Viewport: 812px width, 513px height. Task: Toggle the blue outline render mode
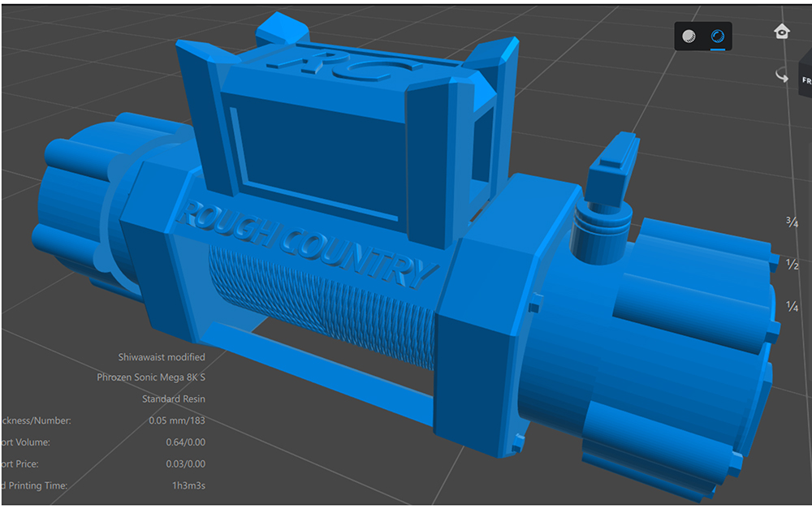pyautogui.click(x=718, y=37)
